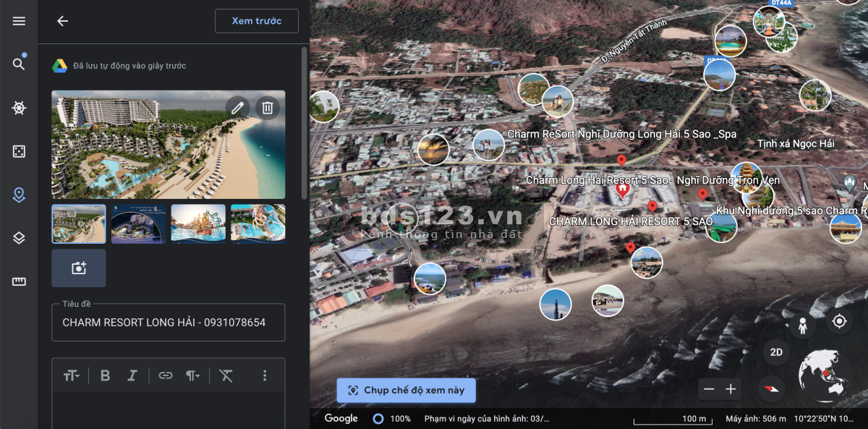
Task: Click Khu Nghỉ dưỡng 5 sao Charm label
Action: click(791, 211)
